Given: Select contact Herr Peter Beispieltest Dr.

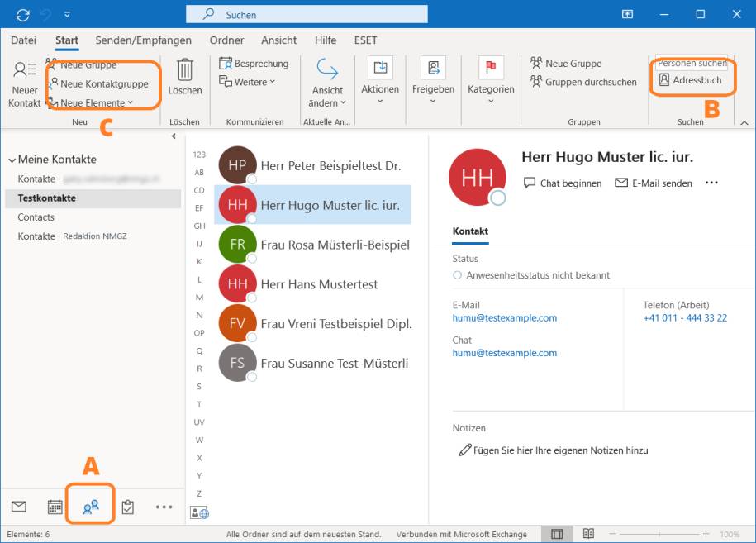Looking at the screenshot, I should (x=312, y=165).
